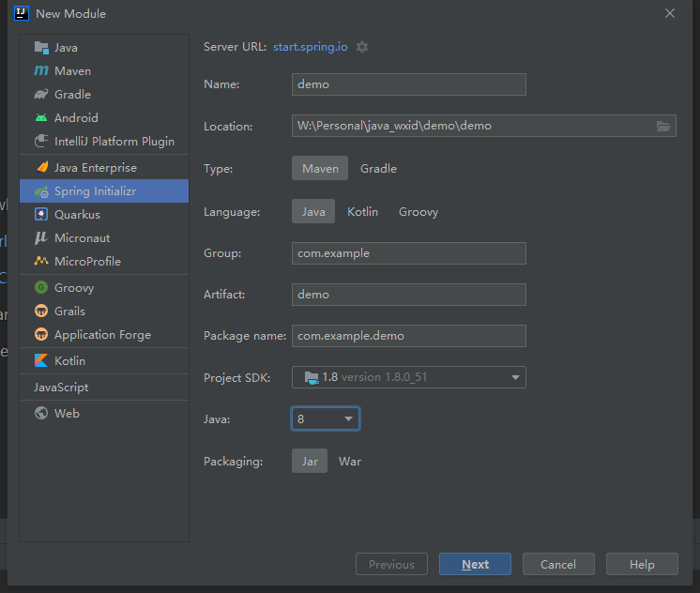700x593 pixels.
Task: Focus the Artifact input field
Action: click(408, 295)
